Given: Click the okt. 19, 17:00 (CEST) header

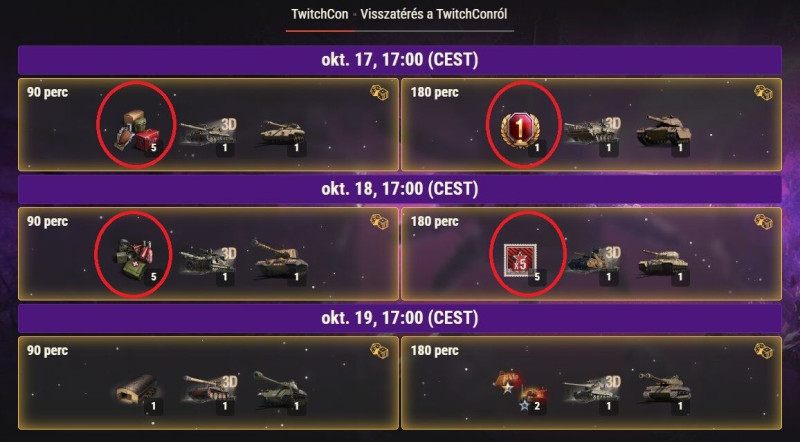Looking at the screenshot, I should (399, 318).
